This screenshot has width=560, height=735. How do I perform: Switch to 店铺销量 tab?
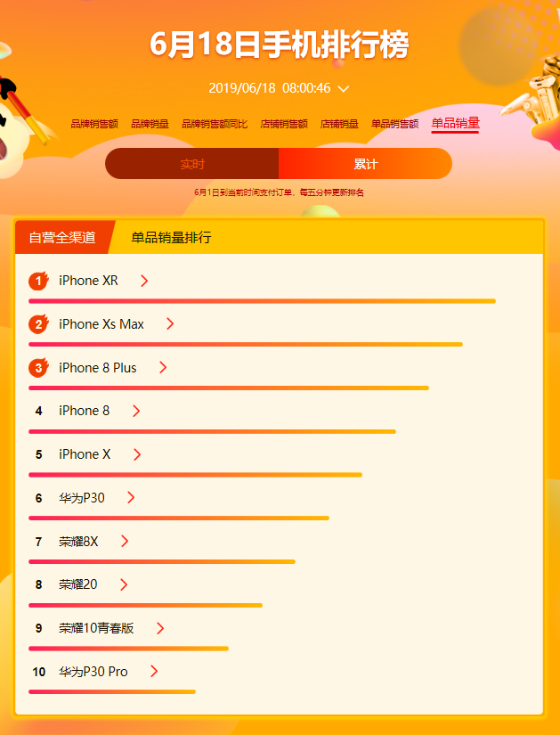pyautogui.click(x=339, y=124)
